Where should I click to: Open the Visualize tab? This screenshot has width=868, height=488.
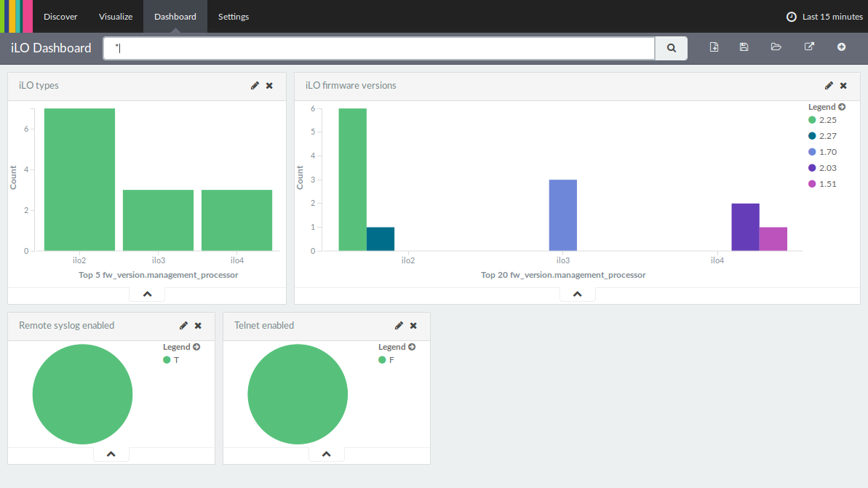point(116,17)
